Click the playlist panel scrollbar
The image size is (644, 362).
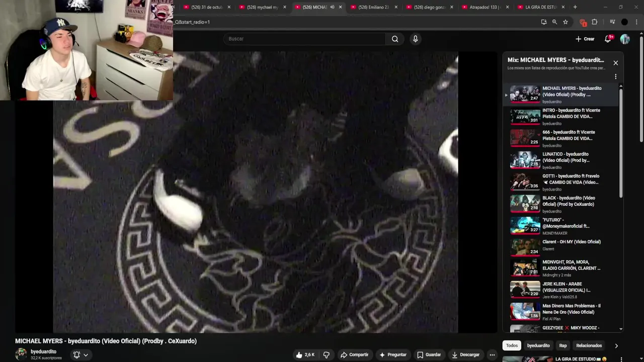click(x=621, y=143)
